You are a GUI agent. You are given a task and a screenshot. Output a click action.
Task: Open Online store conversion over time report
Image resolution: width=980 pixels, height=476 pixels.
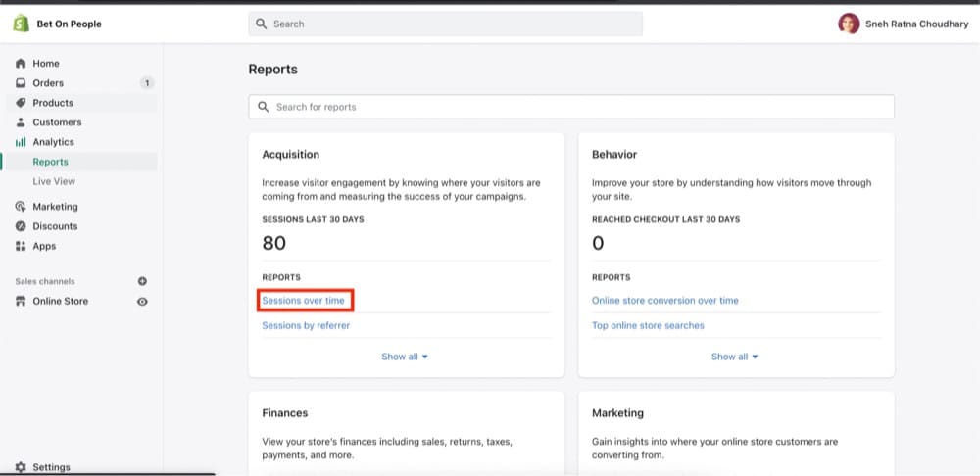tap(665, 301)
